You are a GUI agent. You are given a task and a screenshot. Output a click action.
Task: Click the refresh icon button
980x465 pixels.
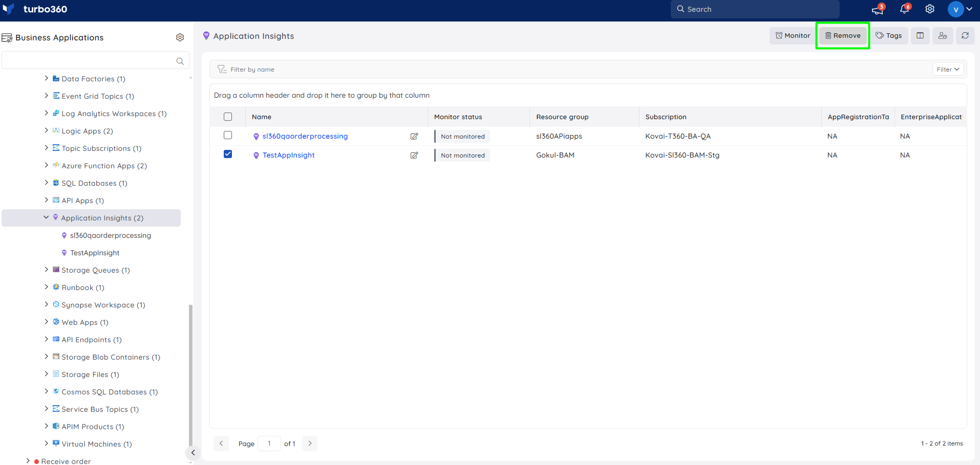click(x=965, y=35)
